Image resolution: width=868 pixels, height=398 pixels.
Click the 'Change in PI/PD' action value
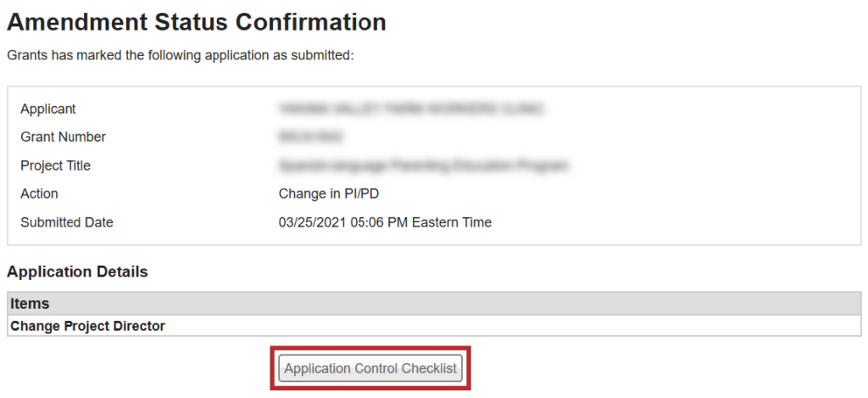click(x=329, y=193)
